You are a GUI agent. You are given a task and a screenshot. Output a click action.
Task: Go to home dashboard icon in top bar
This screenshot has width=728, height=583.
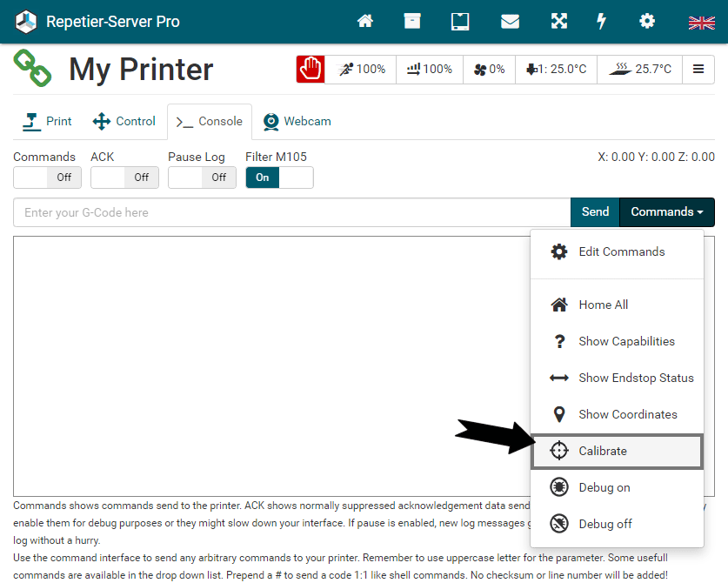tap(365, 22)
